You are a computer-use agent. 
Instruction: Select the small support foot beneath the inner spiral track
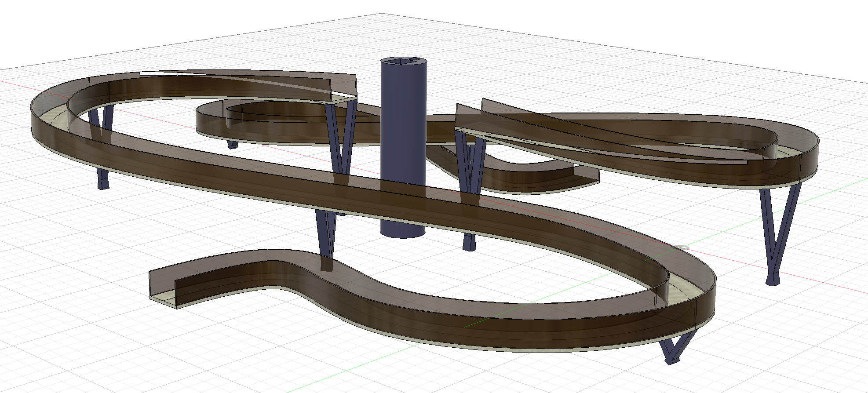(232, 144)
